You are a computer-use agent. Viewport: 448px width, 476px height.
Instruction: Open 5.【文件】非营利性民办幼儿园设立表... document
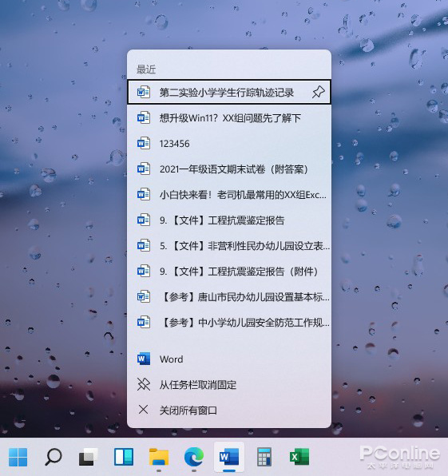tap(229, 246)
